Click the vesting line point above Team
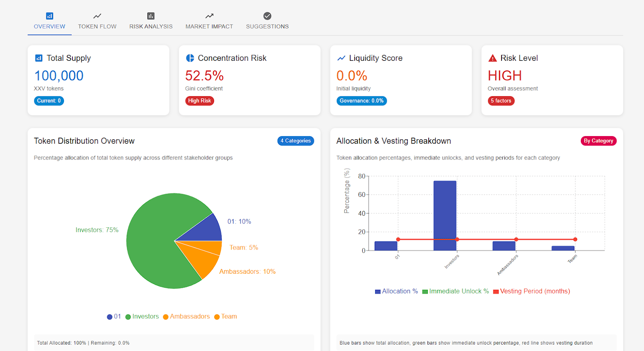This screenshot has height=351, width=644. 575,240
